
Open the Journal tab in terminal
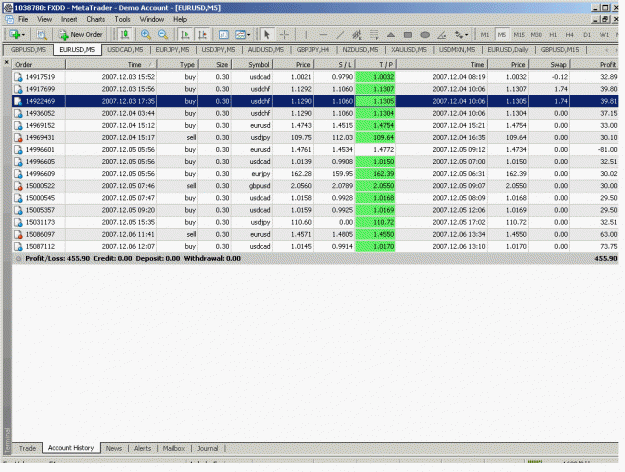tap(208, 448)
